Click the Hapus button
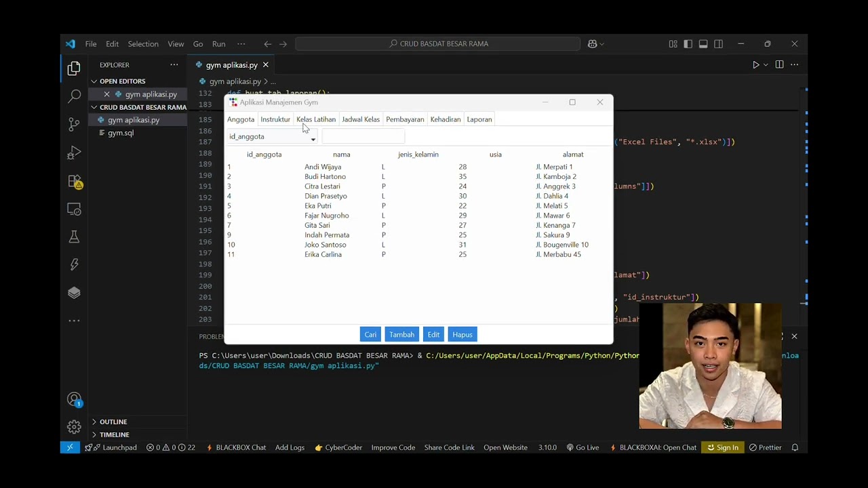868x488 pixels. pyautogui.click(x=462, y=334)
